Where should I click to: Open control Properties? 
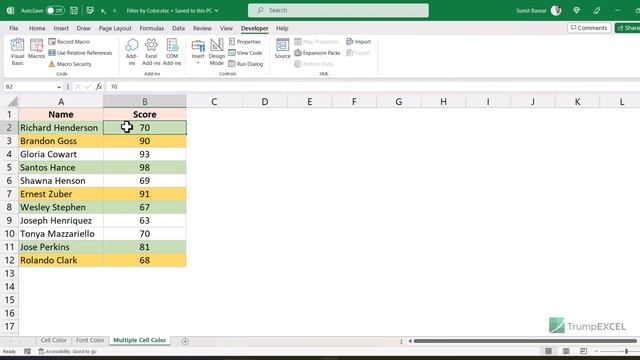click(x=244, y=42)
